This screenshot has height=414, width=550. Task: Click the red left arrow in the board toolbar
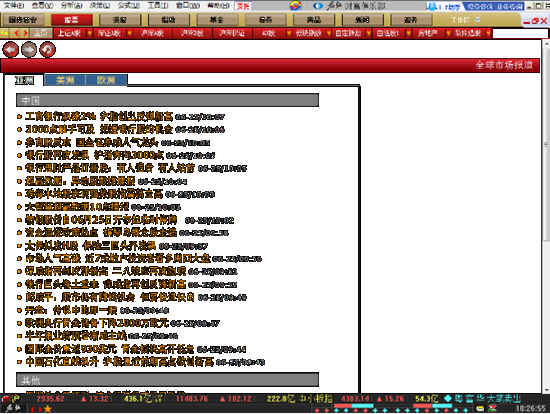16,33
